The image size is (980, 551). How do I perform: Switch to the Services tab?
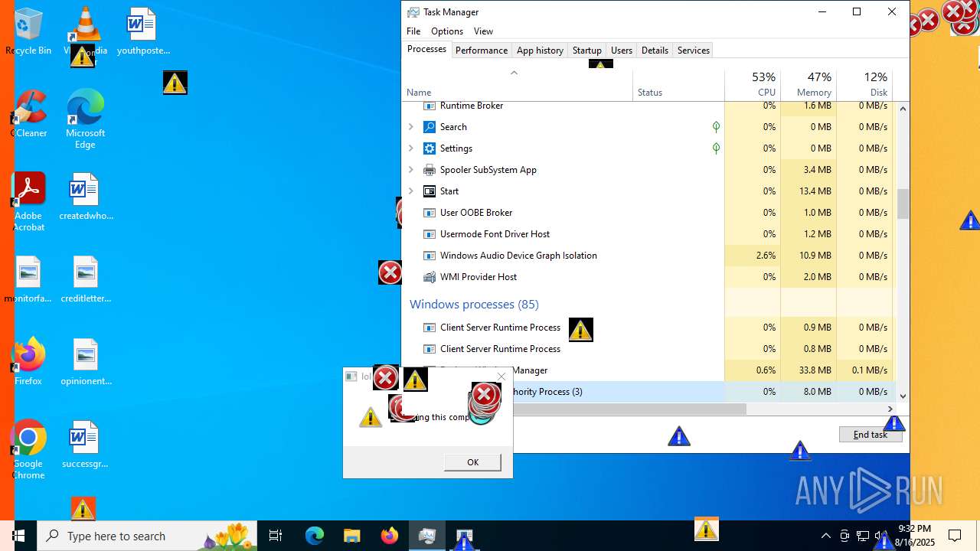[694, 51]
